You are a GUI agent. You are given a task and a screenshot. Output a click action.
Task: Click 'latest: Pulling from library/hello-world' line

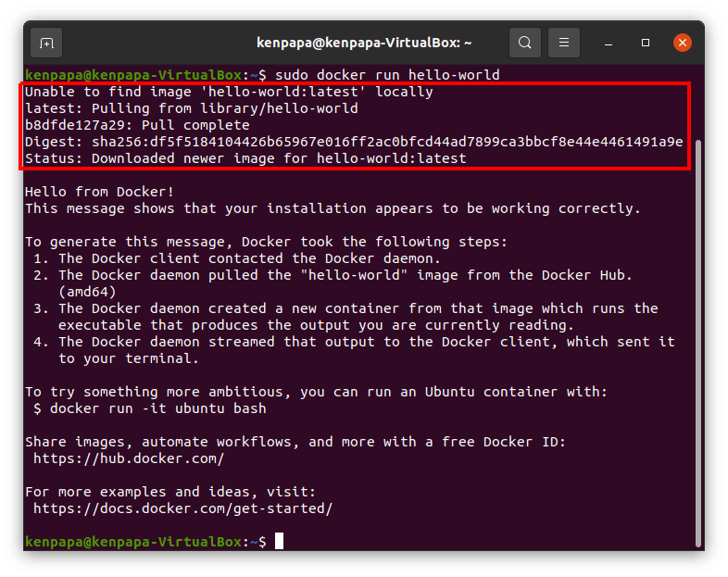pyautogui.click(x=192, y=108)
